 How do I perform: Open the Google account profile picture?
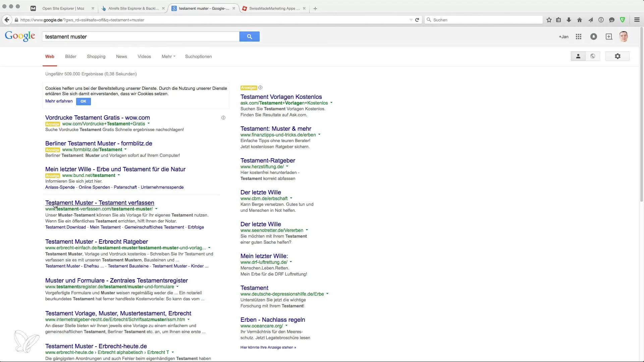tap(624, 37)
